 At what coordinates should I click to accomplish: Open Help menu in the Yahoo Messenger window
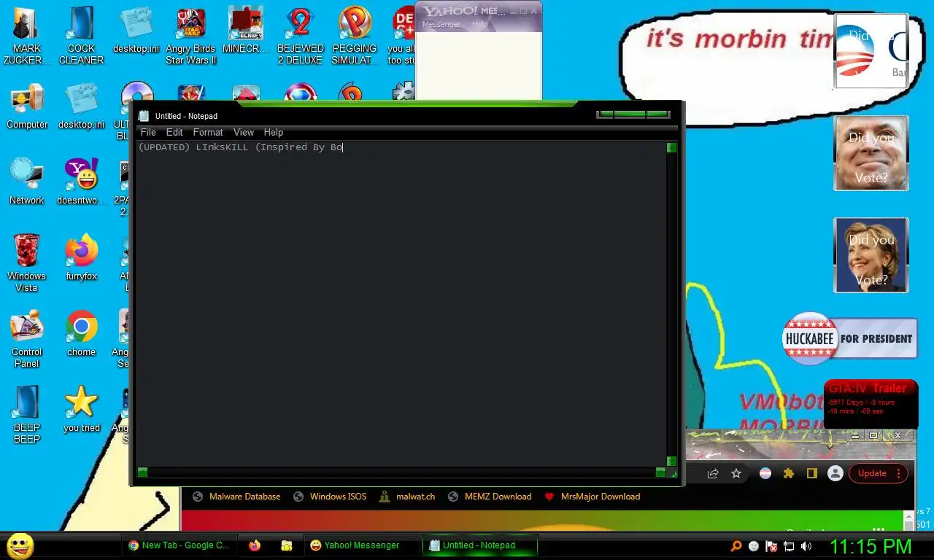[x=479, y=24]
